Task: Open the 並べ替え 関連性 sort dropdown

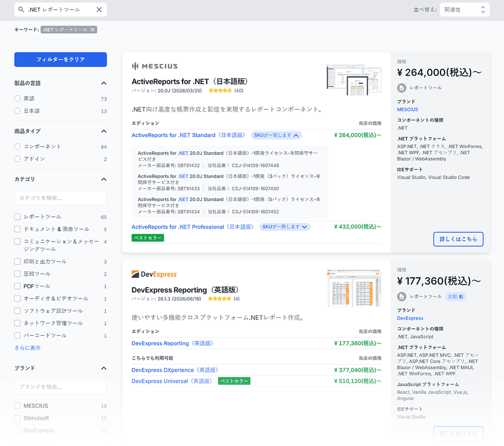Action: [465, 10]
